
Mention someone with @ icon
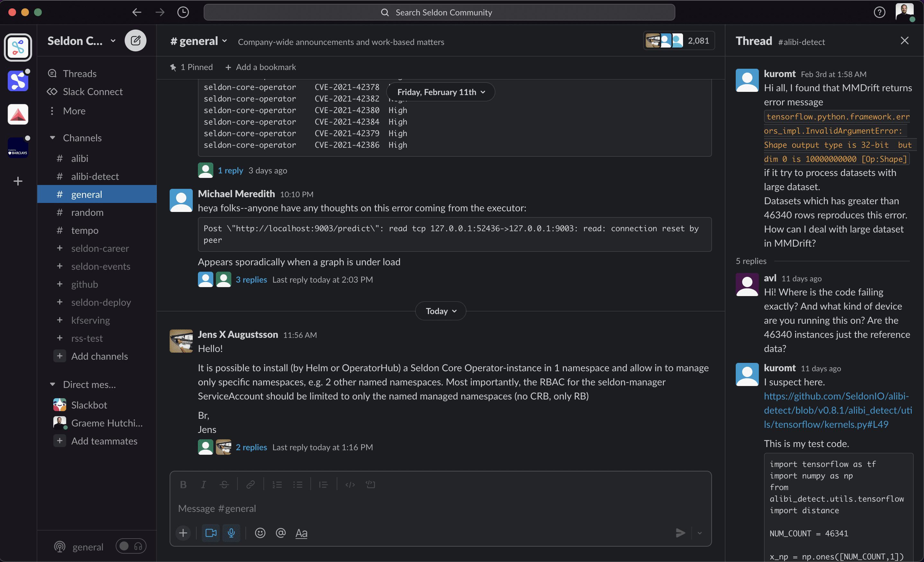280,533
